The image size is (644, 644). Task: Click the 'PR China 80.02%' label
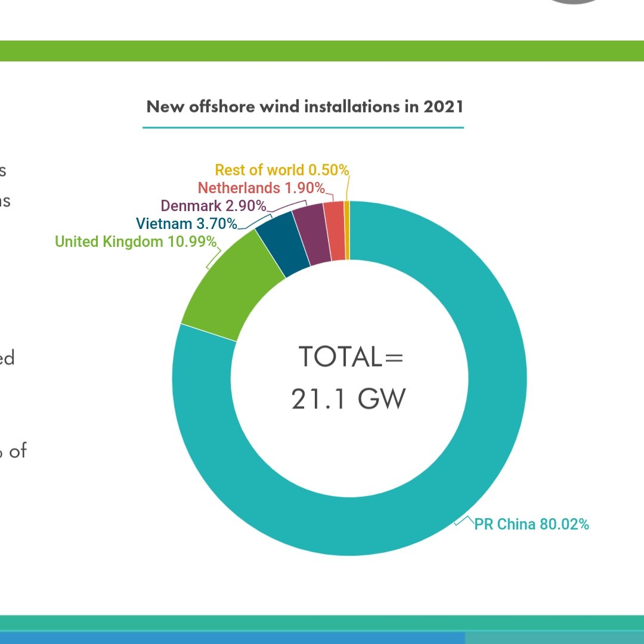tap(531, 524)
